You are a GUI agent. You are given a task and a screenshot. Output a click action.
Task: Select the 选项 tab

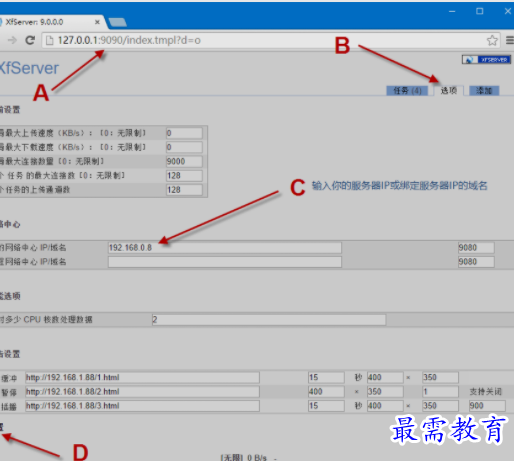coord(448,91)
